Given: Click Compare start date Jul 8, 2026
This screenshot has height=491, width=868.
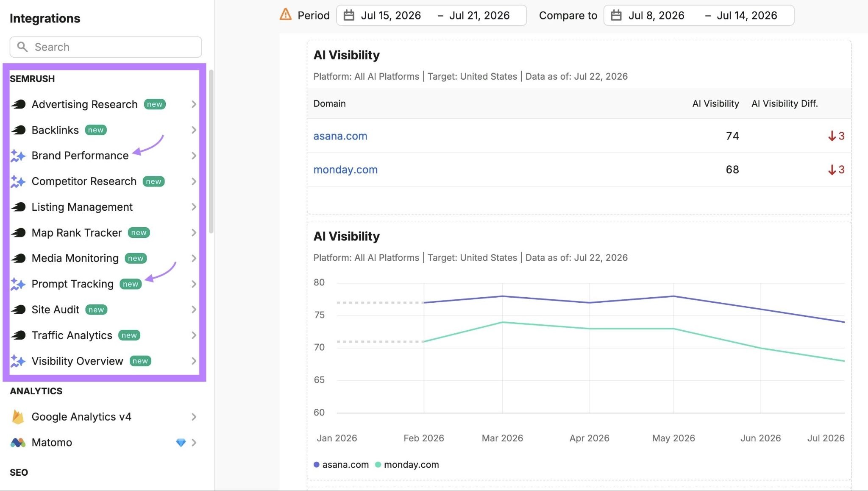Looking at the screenshot, I should tap(656, 16).
